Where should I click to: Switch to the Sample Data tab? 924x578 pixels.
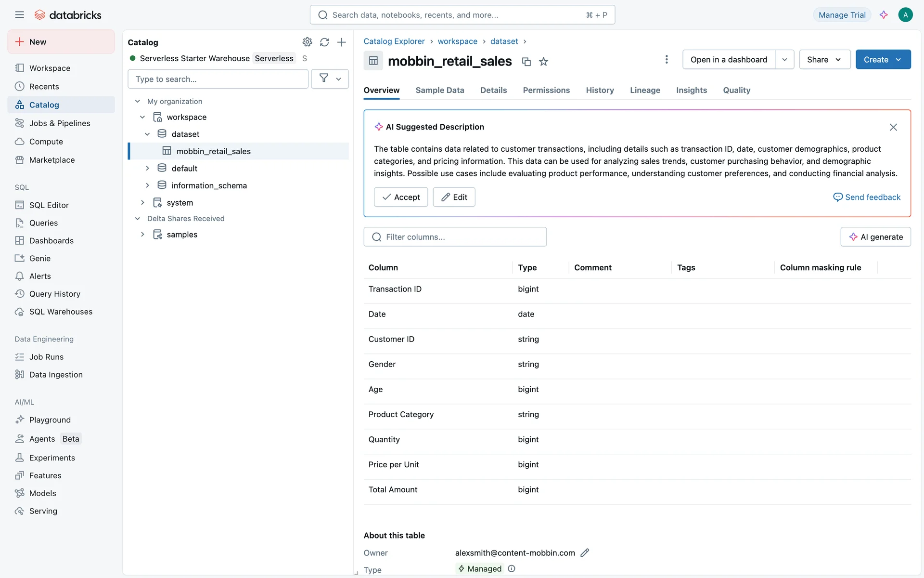pos(439,90)
